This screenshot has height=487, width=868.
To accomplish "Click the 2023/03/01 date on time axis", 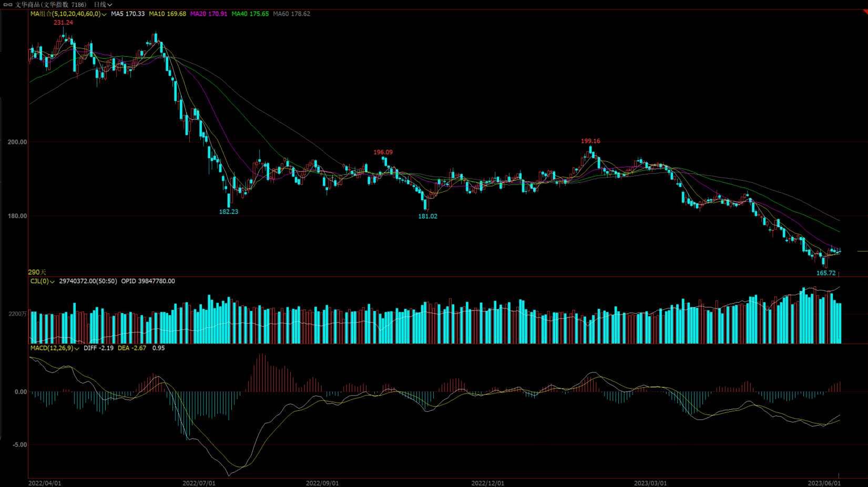I will tap(650, 483).
